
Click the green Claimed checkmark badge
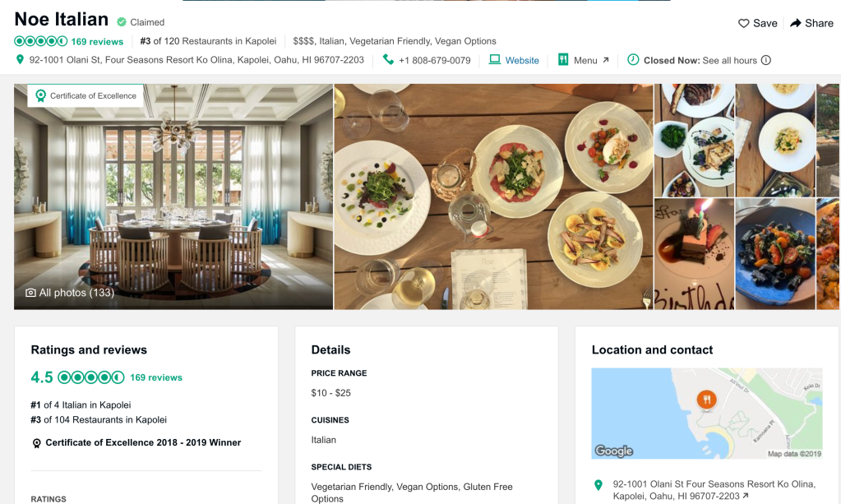(x=122, y=22)
